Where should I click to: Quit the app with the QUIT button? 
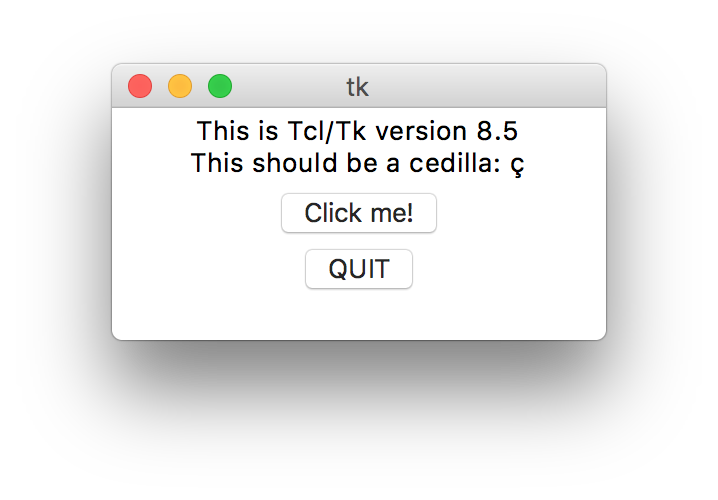pyautogui.click(x=359, y=269)
